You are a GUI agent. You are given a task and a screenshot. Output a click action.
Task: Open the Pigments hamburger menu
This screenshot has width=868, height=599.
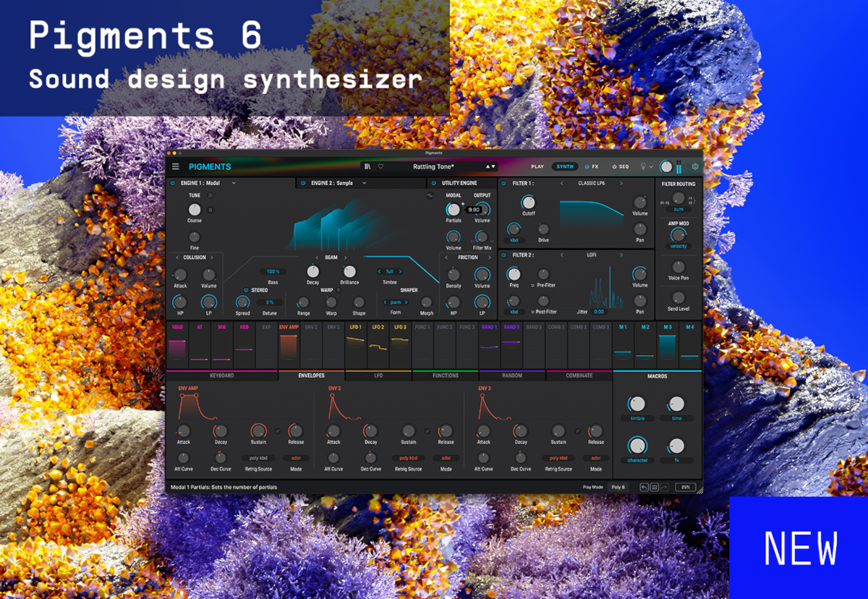175,166
